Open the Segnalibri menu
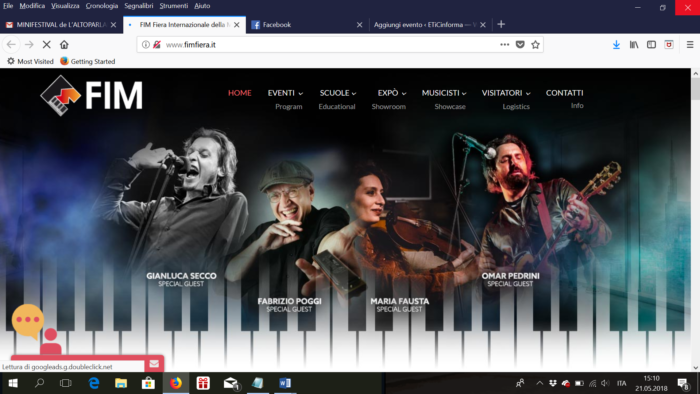The width and height of the screenshot is (700, 394). pyautogui.click(x=139, y=6)
